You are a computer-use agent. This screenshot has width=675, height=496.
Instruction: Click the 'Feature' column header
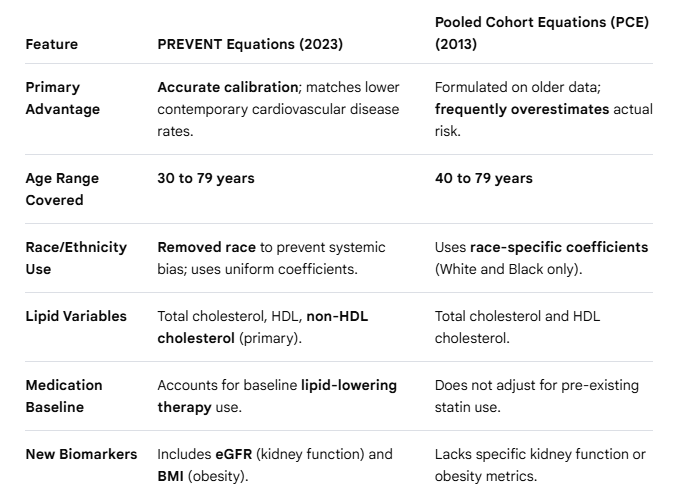point(52,44)
